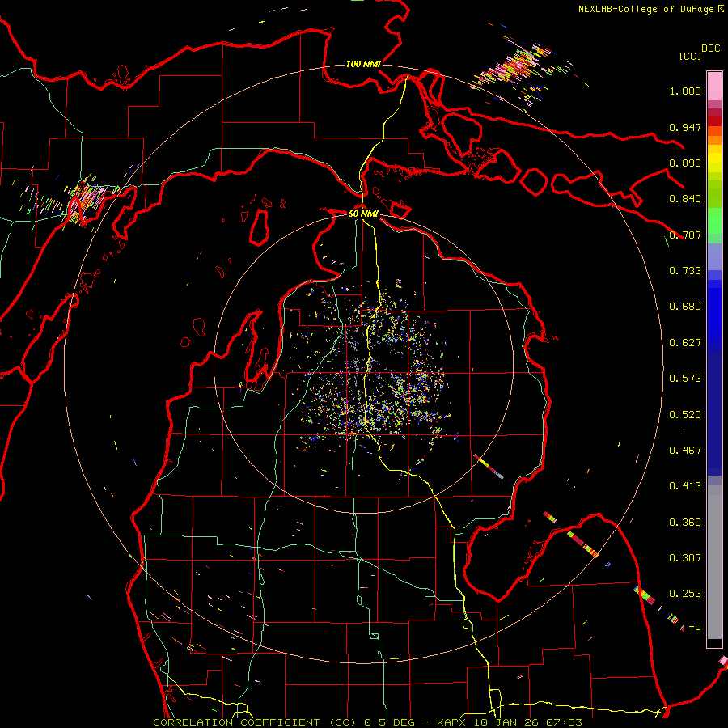Select the 0.573 legend value
This screenshot has height=728, width=728.
[685, 379]
